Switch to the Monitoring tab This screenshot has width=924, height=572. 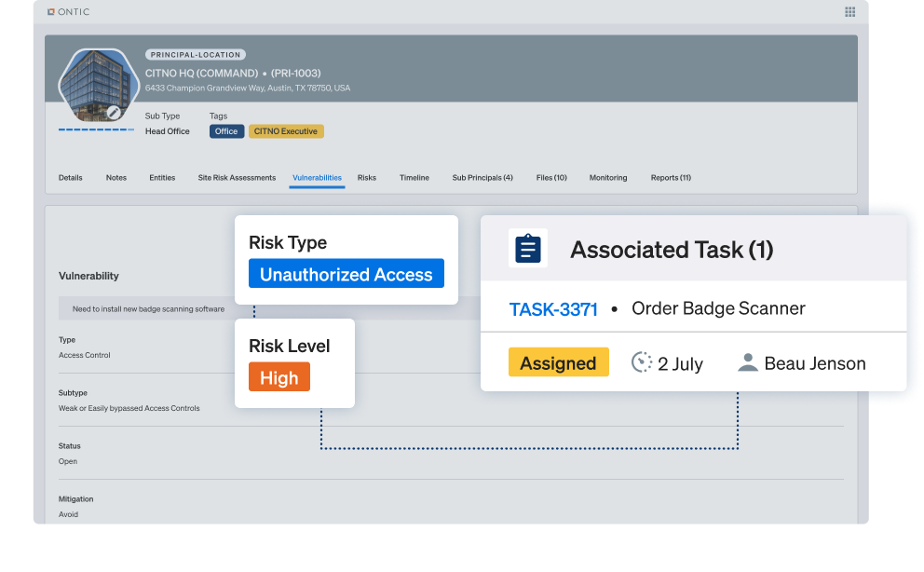coord(608,178)
